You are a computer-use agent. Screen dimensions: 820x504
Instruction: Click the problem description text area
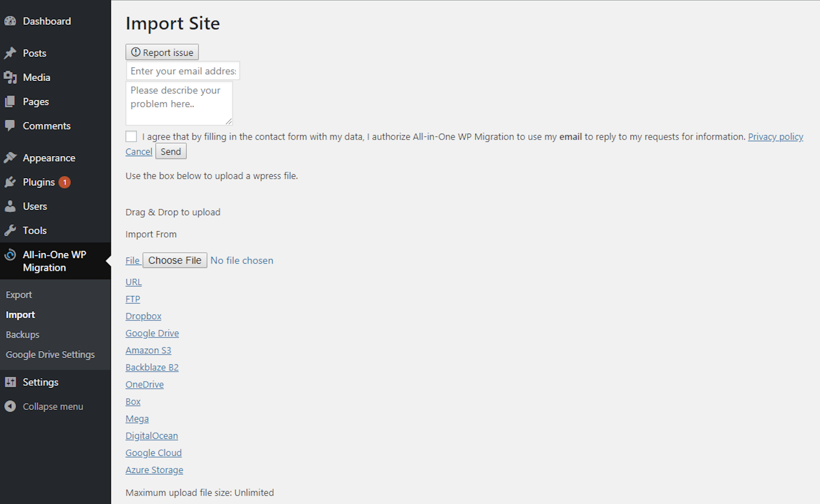179,103
